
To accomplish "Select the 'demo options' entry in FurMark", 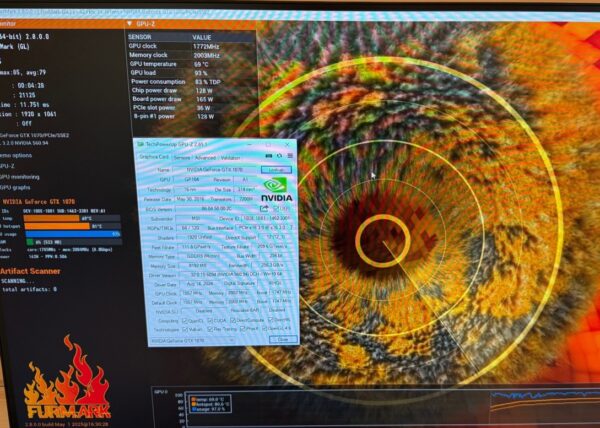I will pyautogui.click(x=16, y=156).
